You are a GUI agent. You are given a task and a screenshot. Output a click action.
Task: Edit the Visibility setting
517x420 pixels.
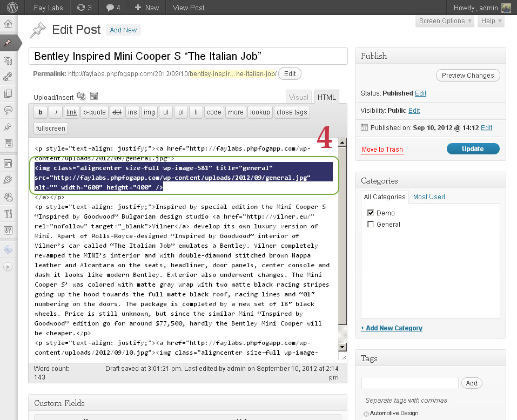point(414,111)
